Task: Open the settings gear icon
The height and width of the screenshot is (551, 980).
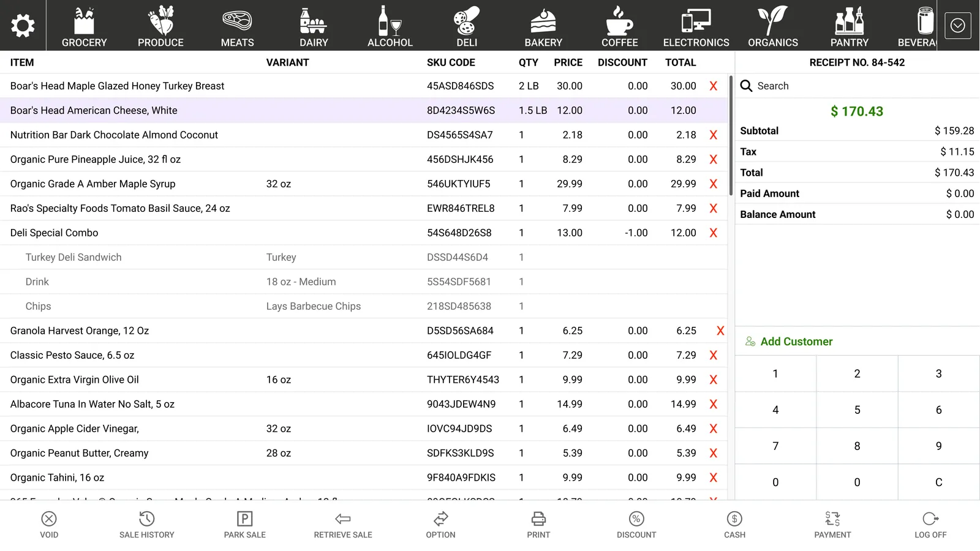Action: [23, 26]
